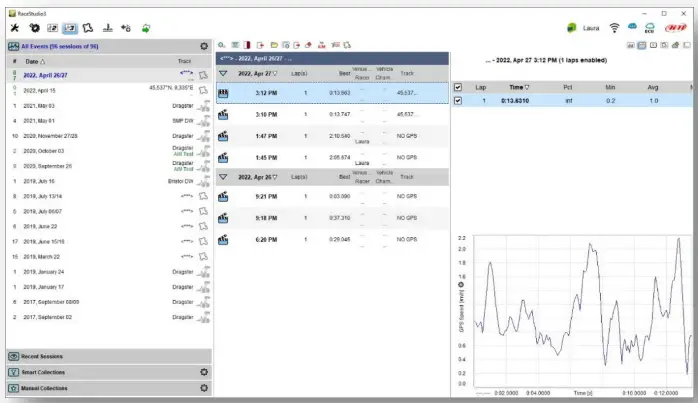Click the blue cloud icon
698x403 pixels.
pyautogui.click(x=632, y=27)
